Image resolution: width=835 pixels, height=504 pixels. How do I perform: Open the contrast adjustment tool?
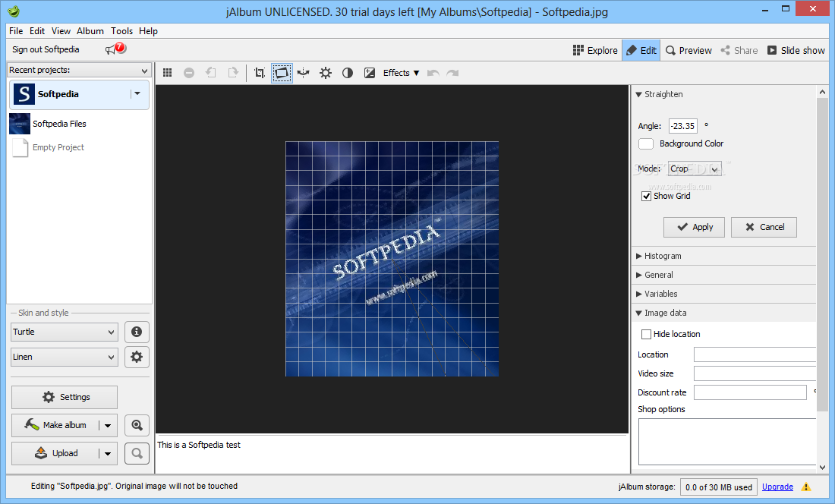(x=348, y=73)
